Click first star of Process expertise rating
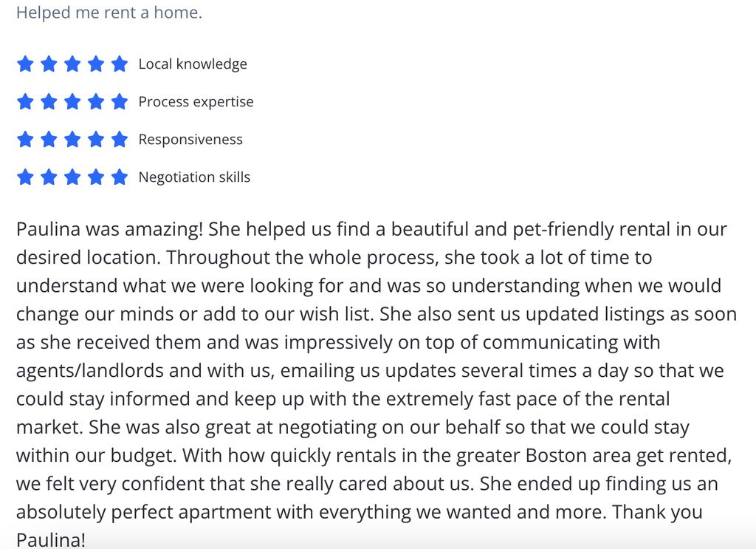Screen dimensions: 756x549 click(25, 101)
